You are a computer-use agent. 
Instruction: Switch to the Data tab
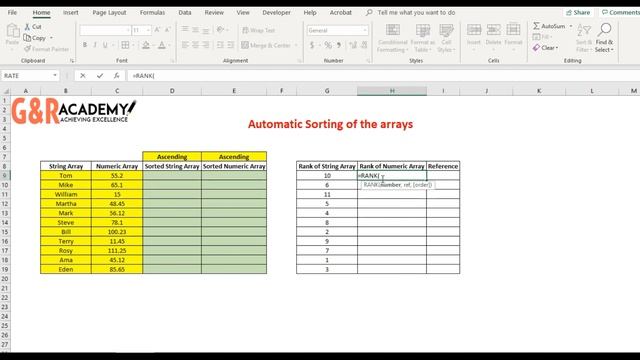[x=185, y=13]
